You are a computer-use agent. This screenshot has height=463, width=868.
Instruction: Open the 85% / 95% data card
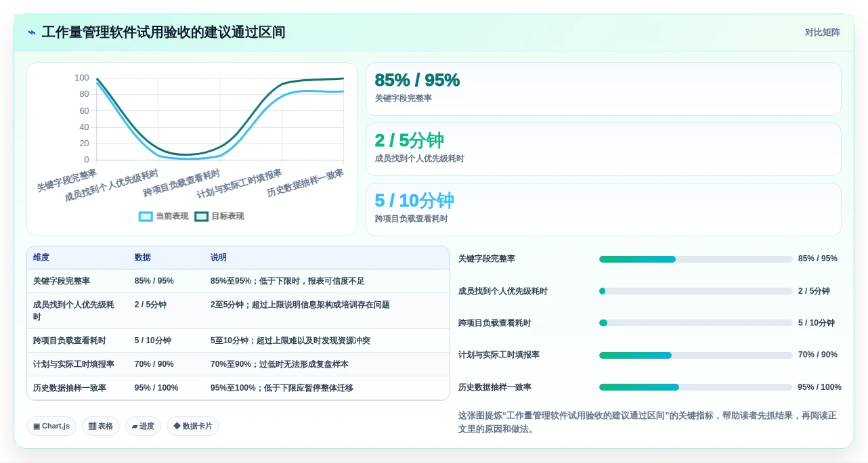pyautogui.click(x=603, y=89)
